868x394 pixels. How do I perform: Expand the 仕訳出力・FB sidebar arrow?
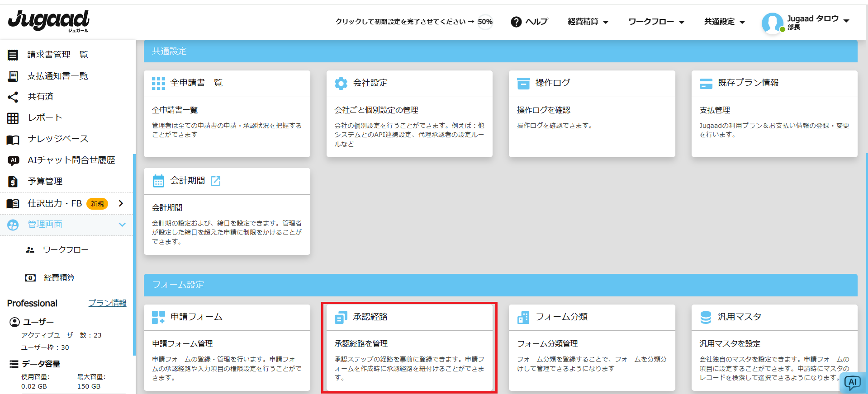[121, 203]
